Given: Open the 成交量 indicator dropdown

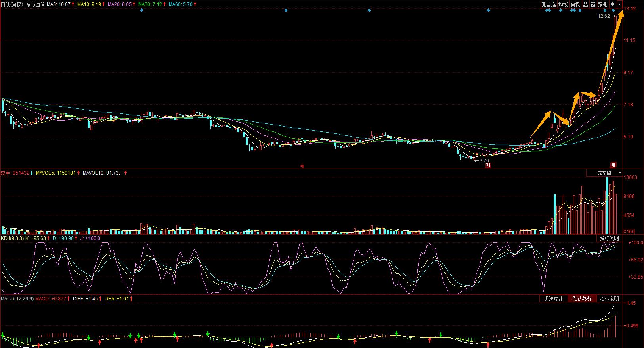Looking at the screenshot, I should pos(605,173).
